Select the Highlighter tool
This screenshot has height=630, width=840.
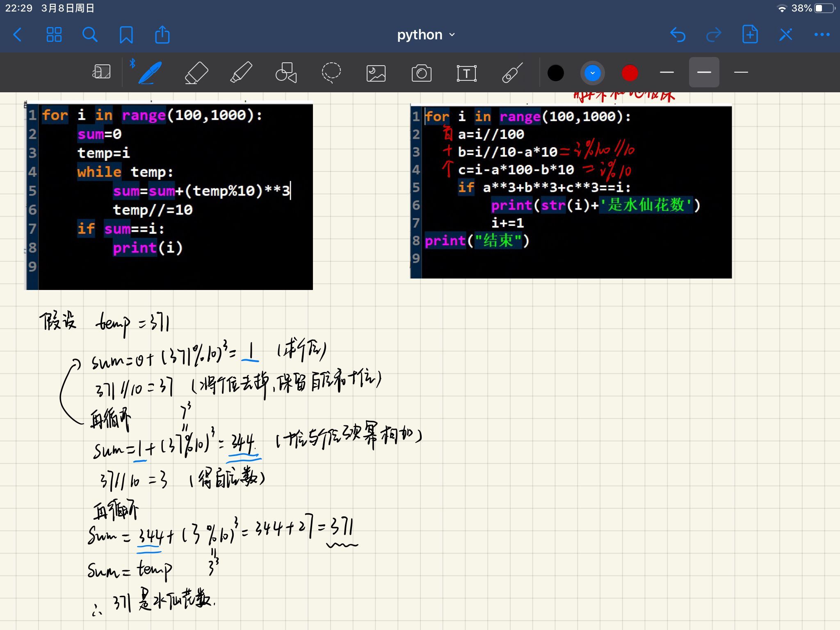(x=241, y=72)
